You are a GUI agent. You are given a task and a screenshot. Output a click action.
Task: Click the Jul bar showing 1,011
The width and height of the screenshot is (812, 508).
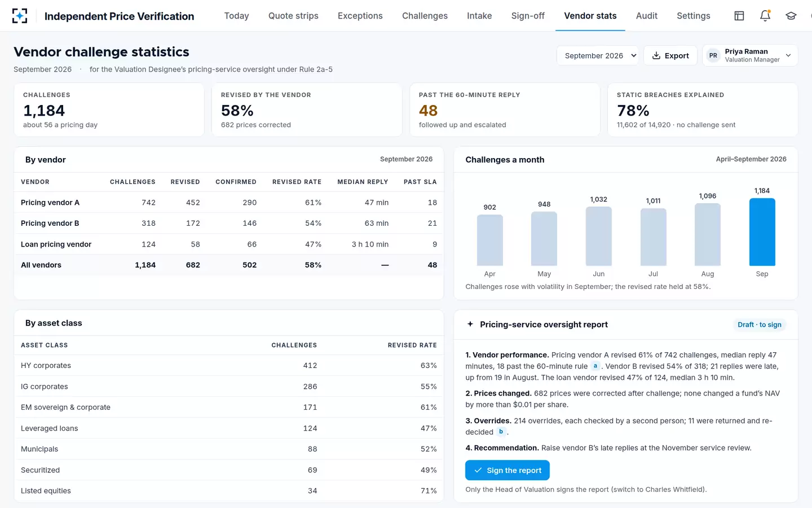[653, 237]
